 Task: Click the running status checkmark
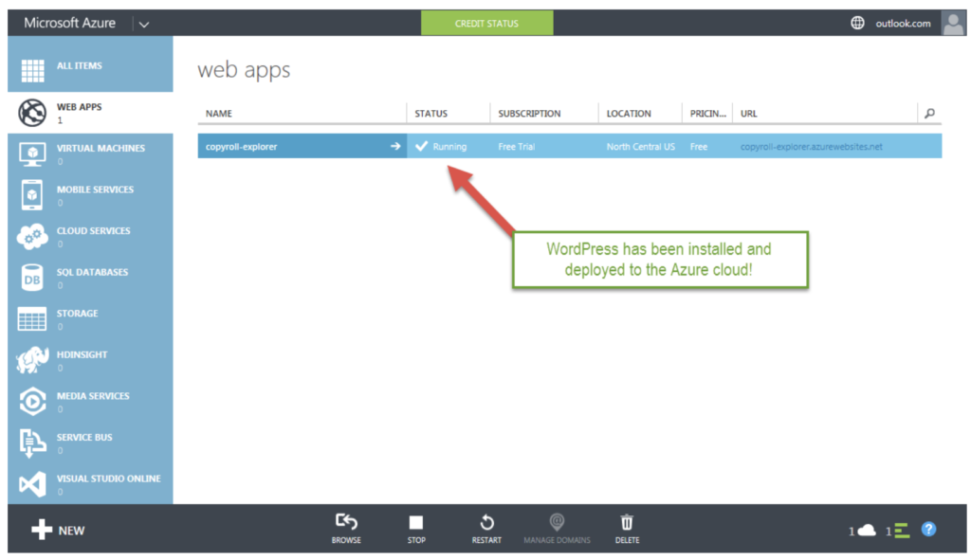[421, 147]
